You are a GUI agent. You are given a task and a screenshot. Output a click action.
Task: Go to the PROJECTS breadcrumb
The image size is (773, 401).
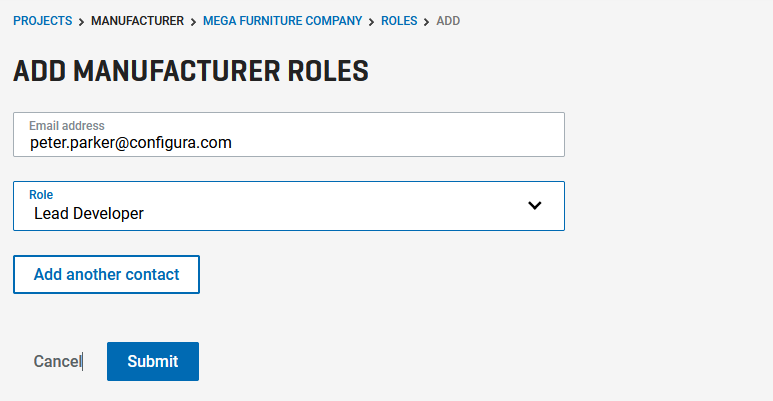[42, 21]
